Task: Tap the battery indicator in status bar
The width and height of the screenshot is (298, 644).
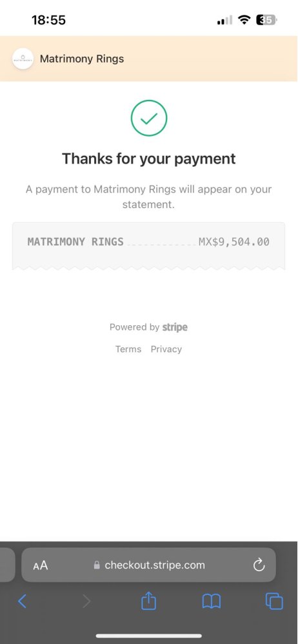Action: point(267,20)
